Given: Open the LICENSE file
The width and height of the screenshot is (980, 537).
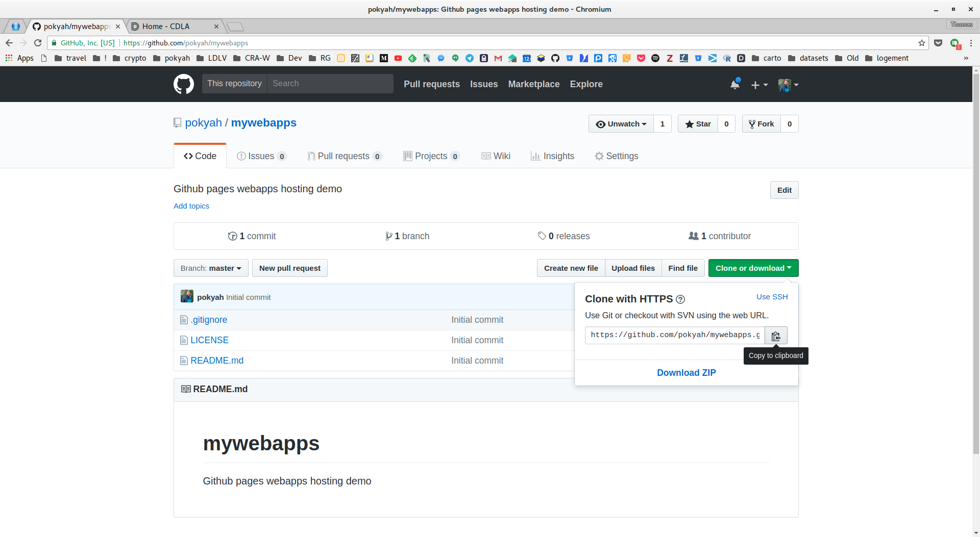Looking at the screenshot, I should (209, 340).
